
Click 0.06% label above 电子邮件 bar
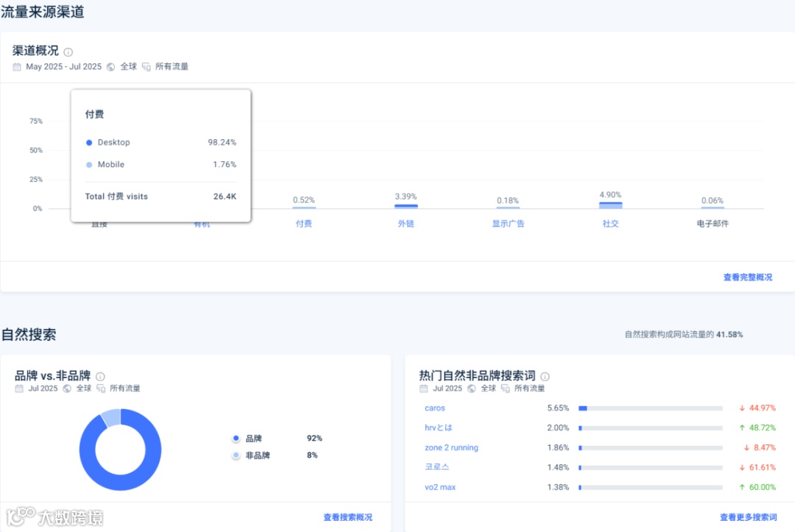pos(713,201)
